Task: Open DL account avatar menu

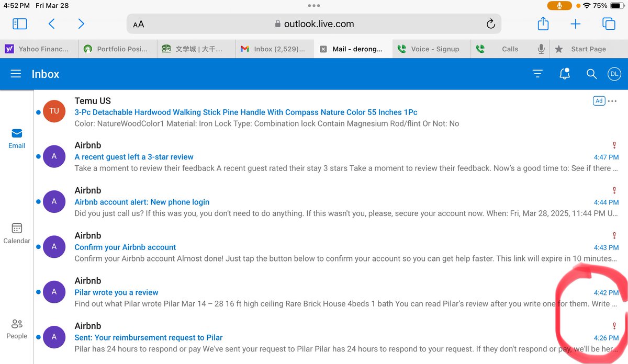Action: coord(614,74)
